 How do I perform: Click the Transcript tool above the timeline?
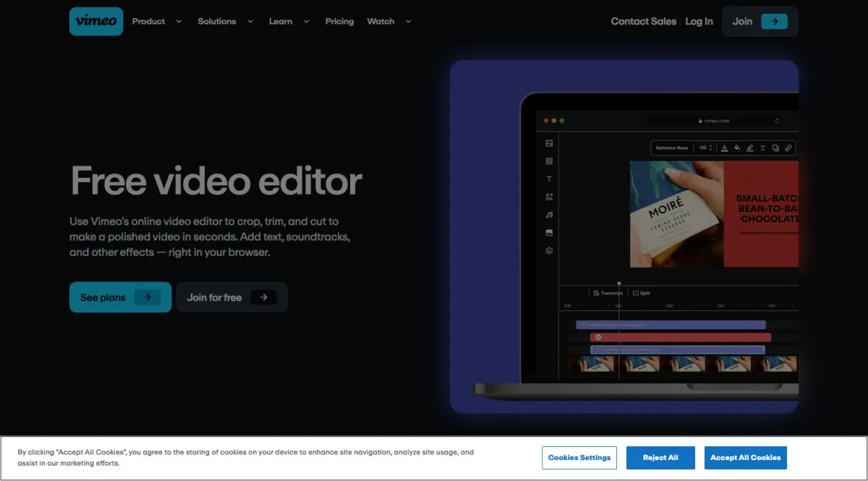608,293
